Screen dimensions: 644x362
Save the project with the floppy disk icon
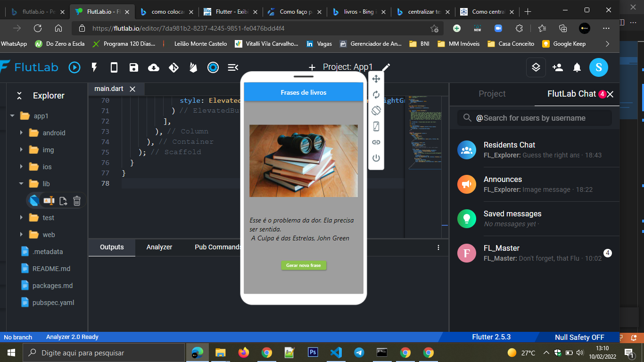coord(133,67)
